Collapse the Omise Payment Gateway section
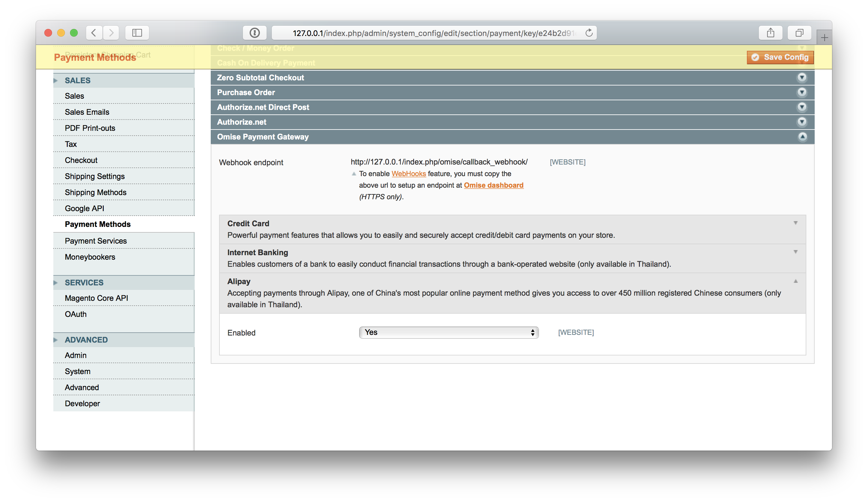The width and height of the screenshot is (868, 502). pyautogui.click(x=512, y=137)
